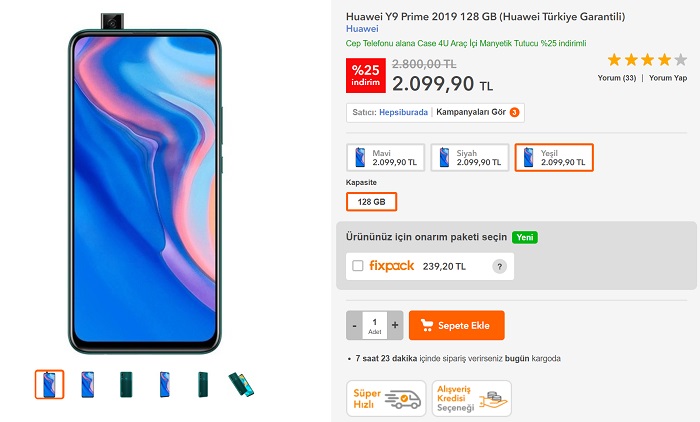
Task: Select the third green back-view thumbnail
Action: pyautogui.click(x=126, y=384)
